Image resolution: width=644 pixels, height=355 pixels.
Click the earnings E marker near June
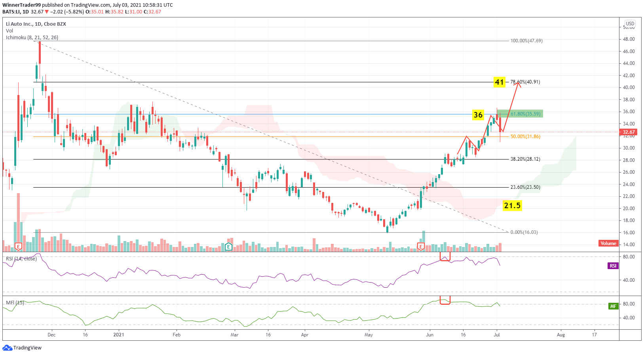(421, 247)
